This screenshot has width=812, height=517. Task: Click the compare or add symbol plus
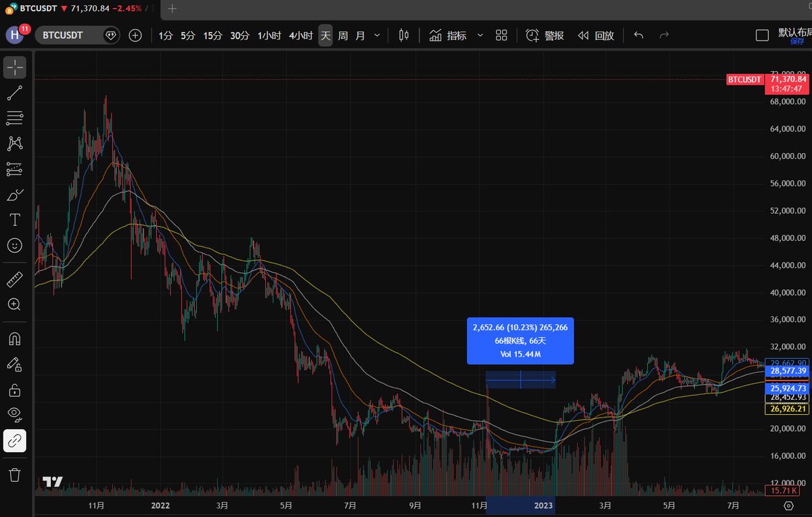[x=135, y=35]
